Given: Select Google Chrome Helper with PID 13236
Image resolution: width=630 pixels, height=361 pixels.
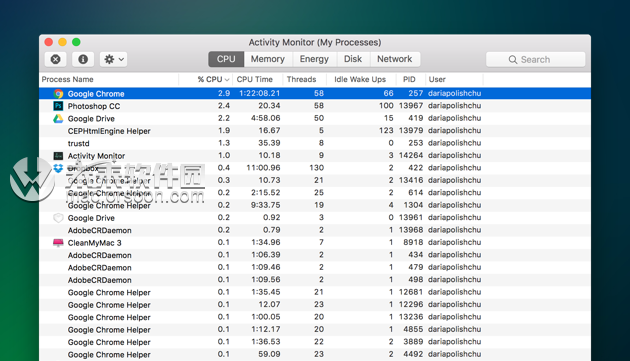Looking at the screenshot, I should 315,318.
